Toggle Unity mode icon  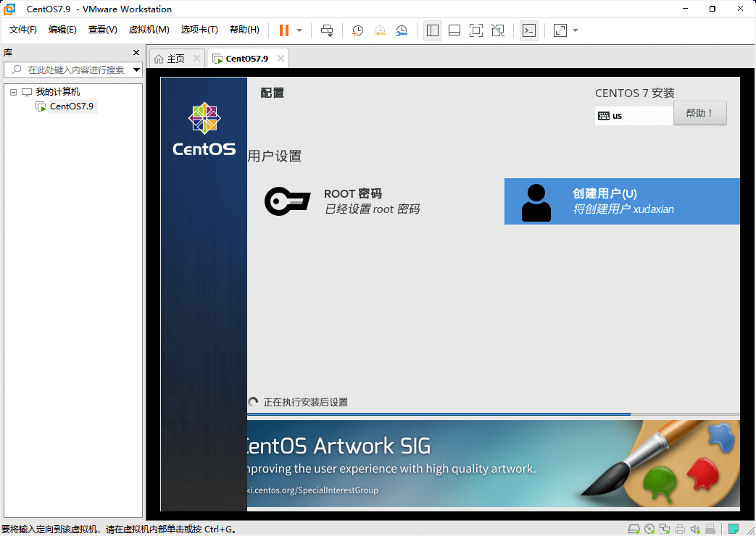tap(498, 30)
